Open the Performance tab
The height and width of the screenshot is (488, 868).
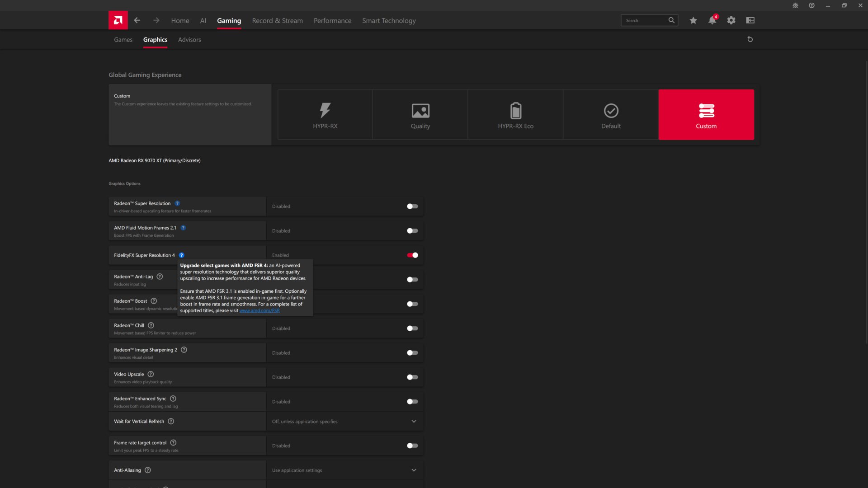332,21
